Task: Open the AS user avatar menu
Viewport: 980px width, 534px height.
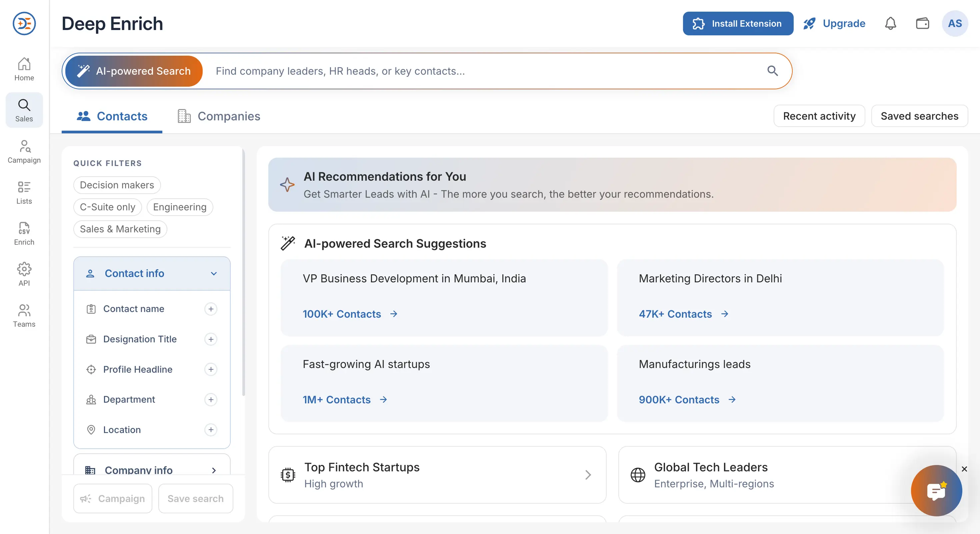Action: tap(955, 23)
